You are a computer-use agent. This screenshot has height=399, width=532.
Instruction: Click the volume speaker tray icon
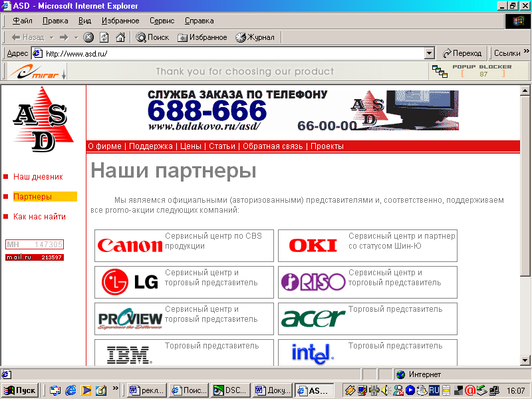[x=386, y=390]
